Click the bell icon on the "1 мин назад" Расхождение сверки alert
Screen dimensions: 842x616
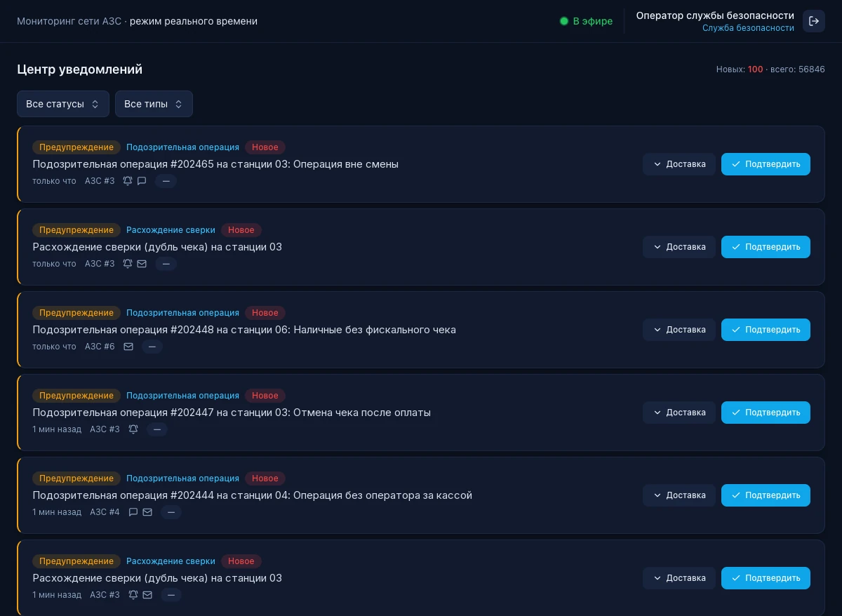tap(133, 595)
